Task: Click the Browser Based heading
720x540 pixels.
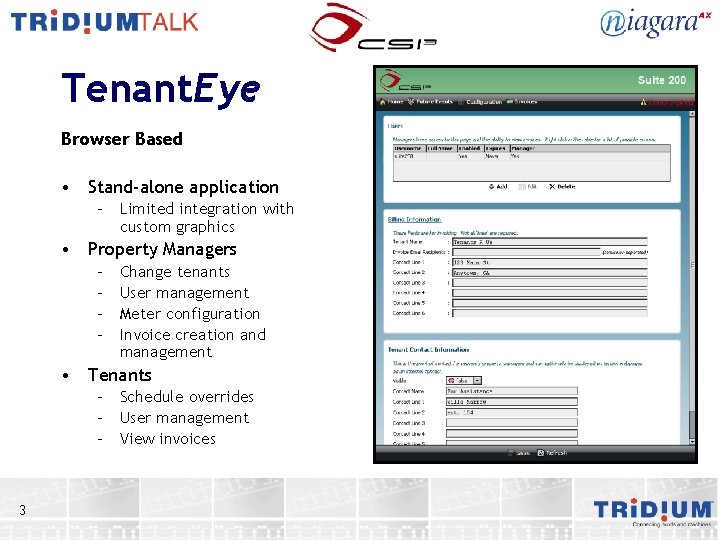Action: tap(122, 139)
